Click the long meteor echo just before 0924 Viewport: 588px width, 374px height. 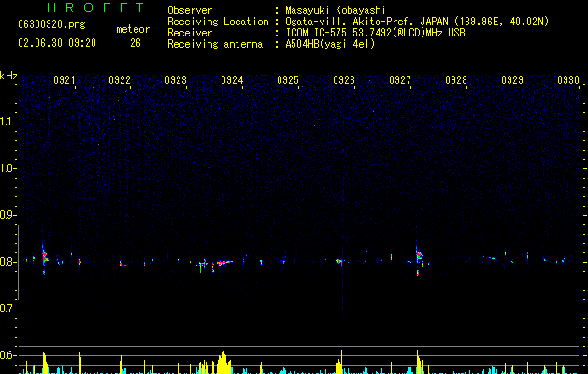tap(224, 262)
